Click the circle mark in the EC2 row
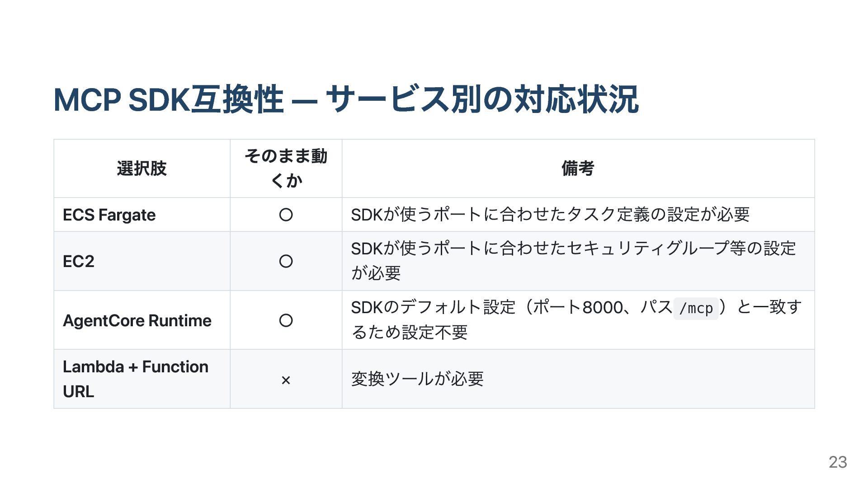This screenshot has width=868, height=488. pos(286,261)
